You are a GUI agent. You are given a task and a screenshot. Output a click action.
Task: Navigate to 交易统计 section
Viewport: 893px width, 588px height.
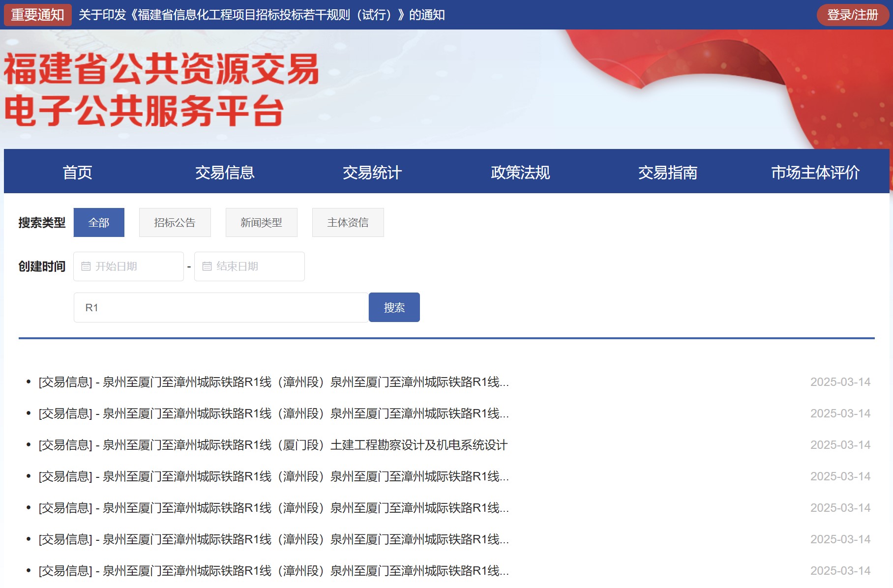pyautogui.click(x=372, y=173)
